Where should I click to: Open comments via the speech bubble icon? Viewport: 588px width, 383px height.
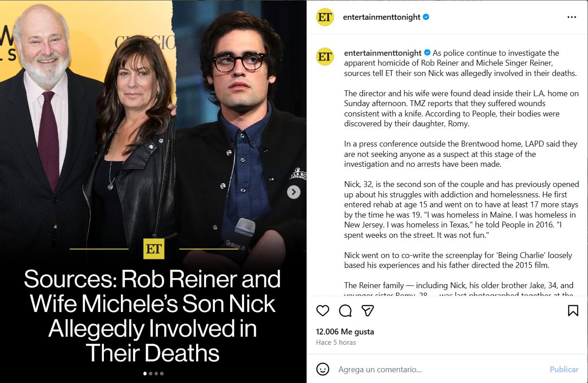click(x=345, y=311)
